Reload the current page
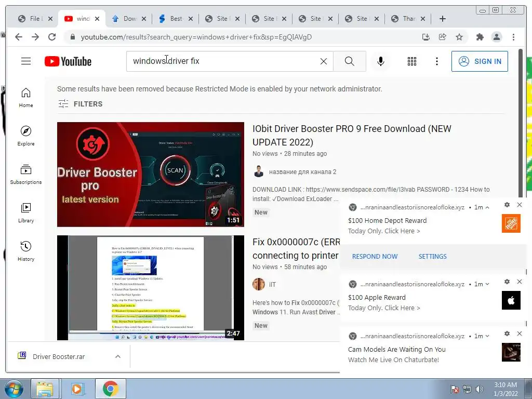 52,37
